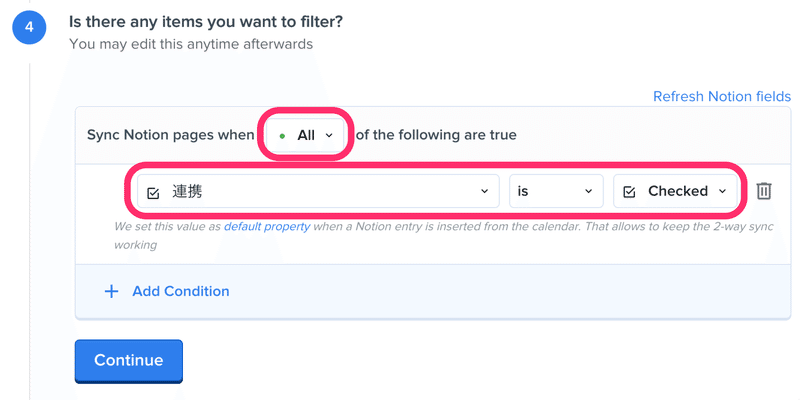800x400 pixels.
Task: Click the checkbox icon beside Checked
Action: (630, 192)
